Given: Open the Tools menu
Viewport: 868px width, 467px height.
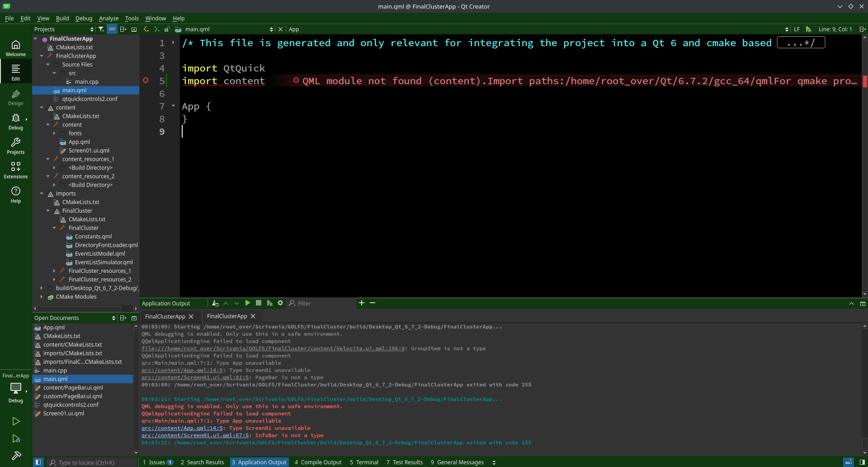Looking at the screenshot, I should (x=132, y=18).
